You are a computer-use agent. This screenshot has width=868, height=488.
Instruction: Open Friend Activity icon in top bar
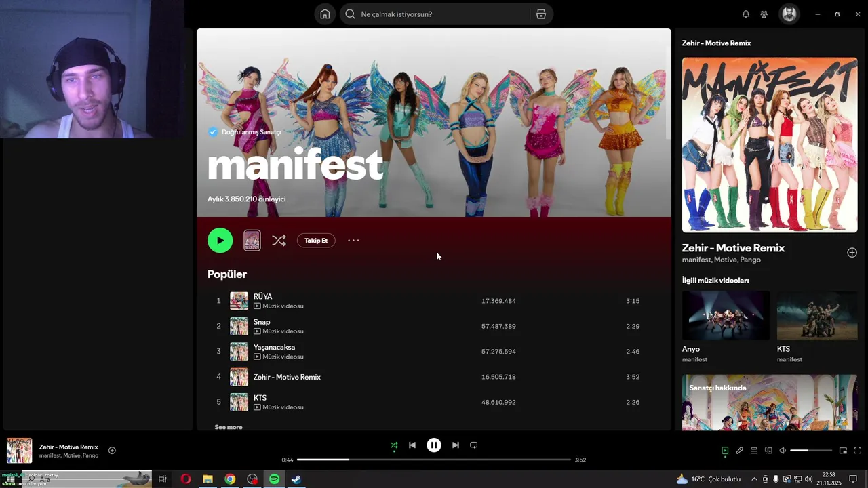coord(764,14)
